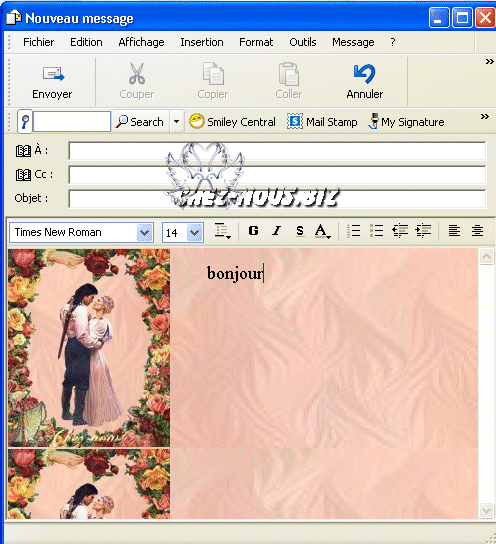The image size is (496, 544).
Task: Toggle bold (G) formatting
Action: [254, 231]
